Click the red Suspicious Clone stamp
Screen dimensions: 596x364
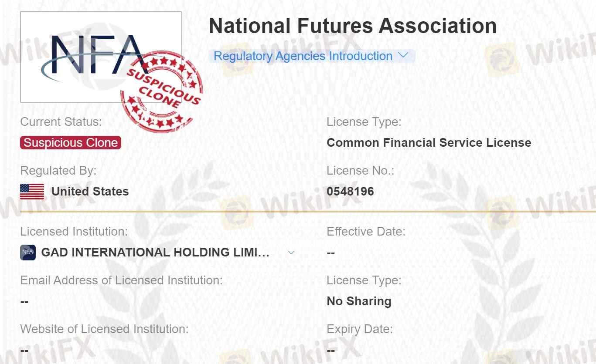[x=162, y=92]
